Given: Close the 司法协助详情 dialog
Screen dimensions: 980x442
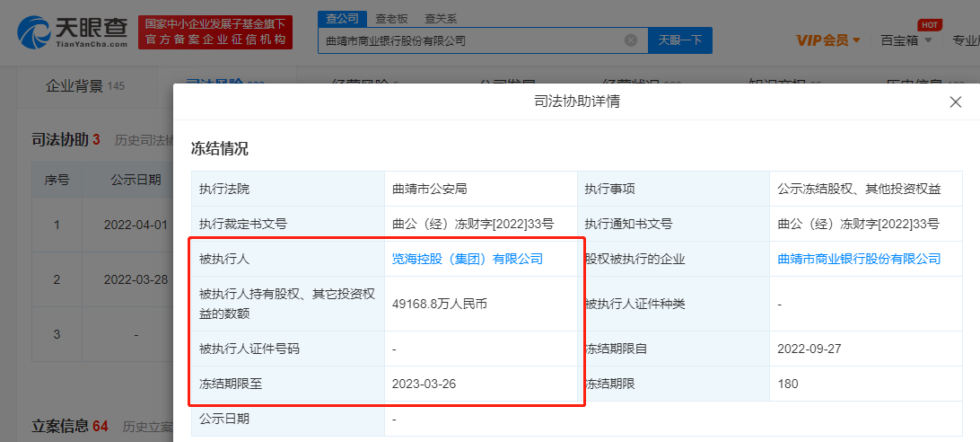Looking at the screenshot, I should (955, 102).
